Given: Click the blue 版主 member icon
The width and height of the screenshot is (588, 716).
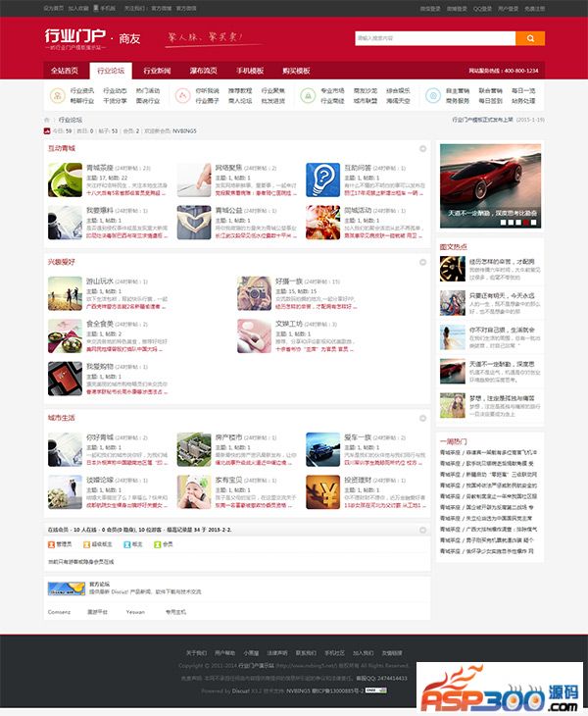Looking at the screenshot, I should (x=126, y=544).
